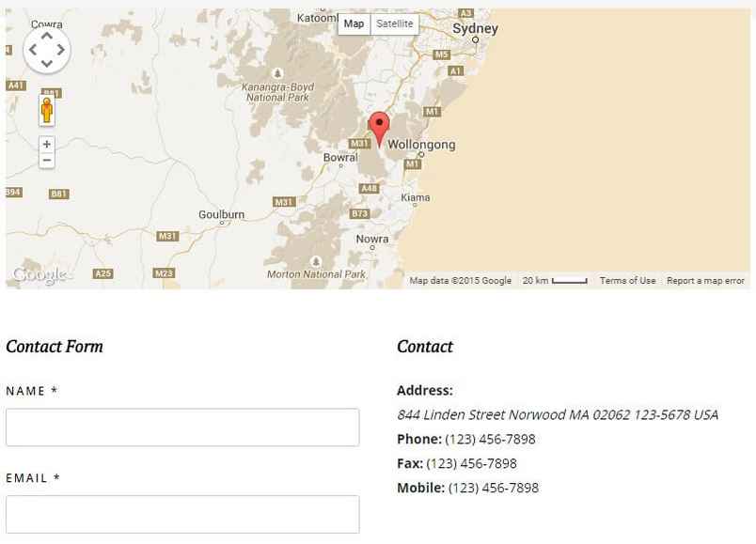Click the Kanangra-Boyd National Park label
The width and height of the screenshot is (756, 544).
click(276, 92)
